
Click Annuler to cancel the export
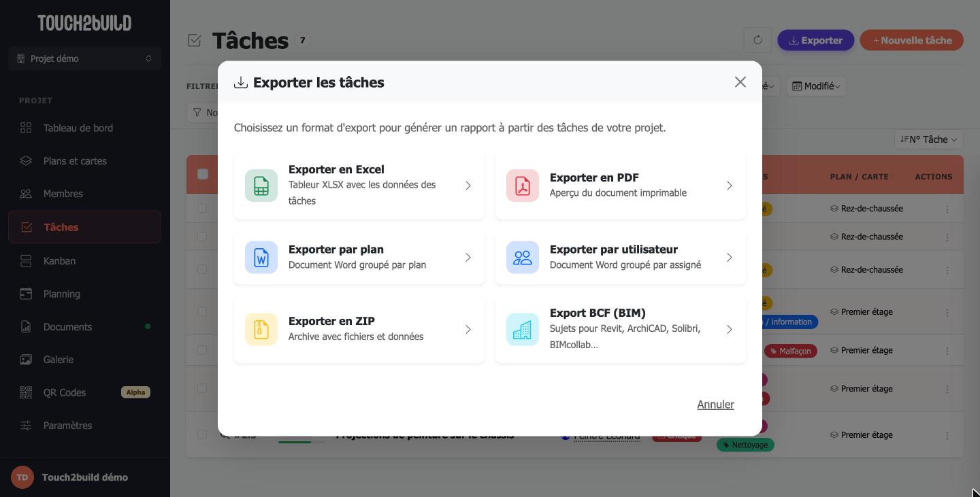click(715, 405)
